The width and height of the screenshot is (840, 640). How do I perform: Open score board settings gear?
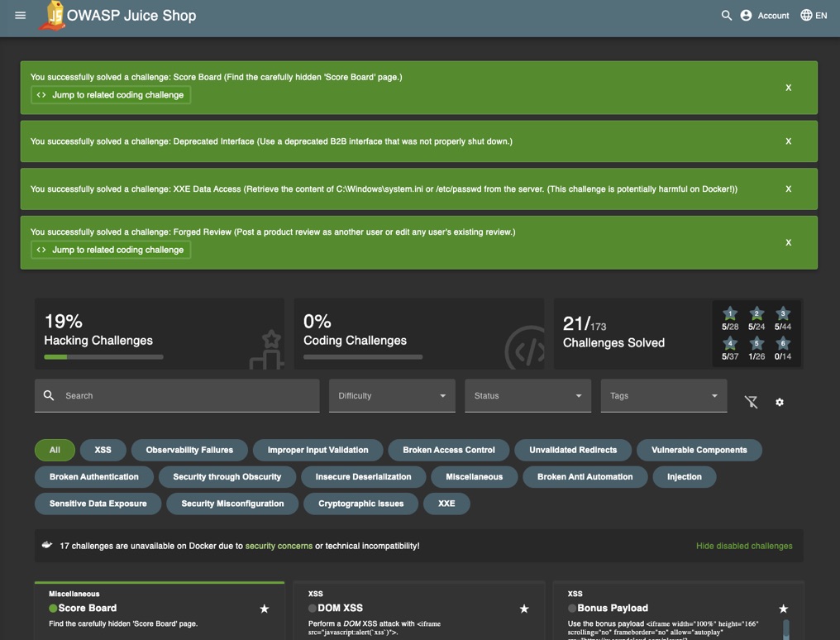780,402
